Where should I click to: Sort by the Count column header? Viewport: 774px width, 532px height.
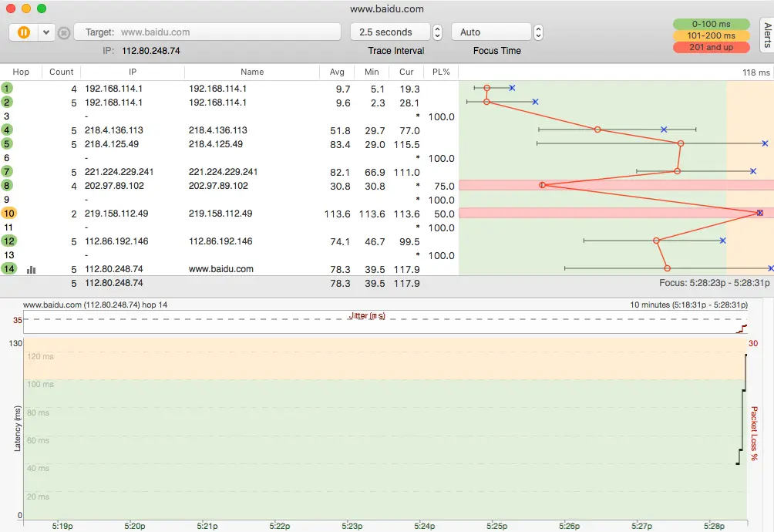61,72
